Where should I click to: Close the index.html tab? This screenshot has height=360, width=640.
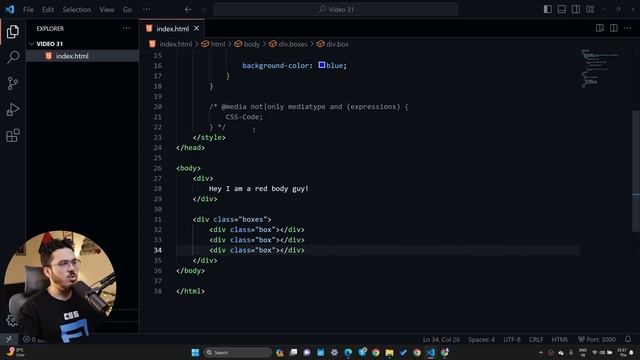click(197, 29)
